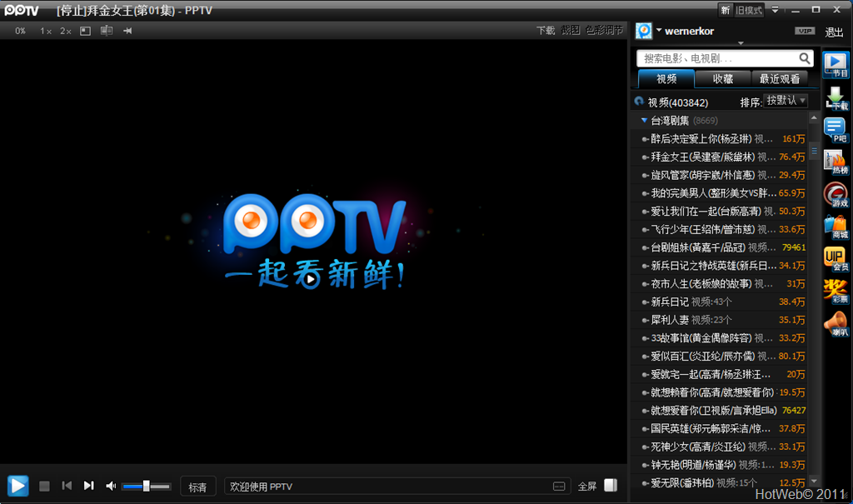Toggle the side panel visibility icon
Image resolution: width=853 pixels, height=504 pixels.
[611, 486]
